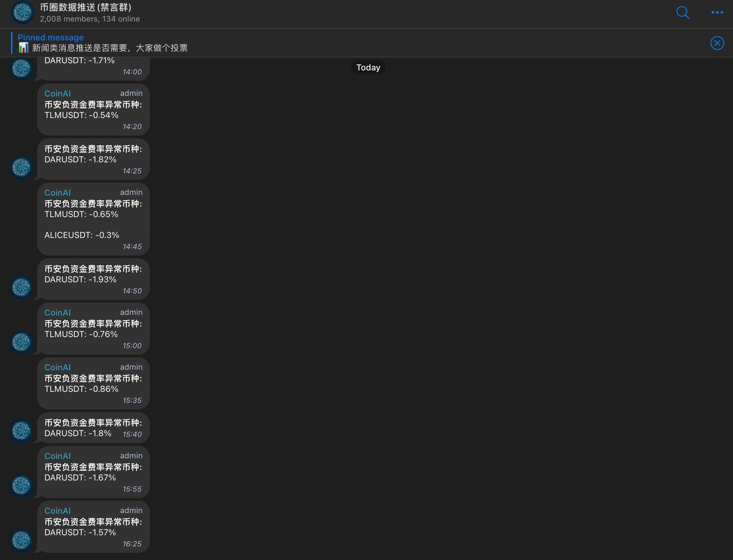This screenshot has width=733, height=560.
Task: Open the group avatar in the header
Action: (x=23, y=12)
